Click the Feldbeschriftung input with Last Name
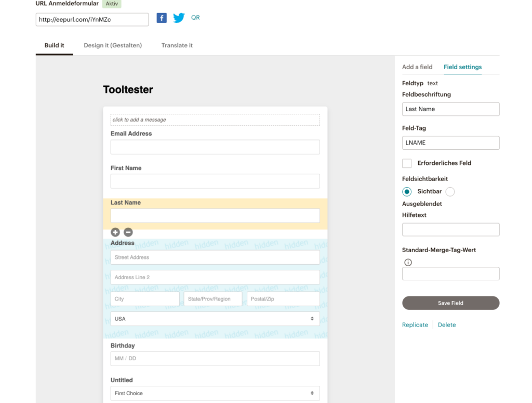The height and width of the screenshot is (403, 532). point(450,109)
